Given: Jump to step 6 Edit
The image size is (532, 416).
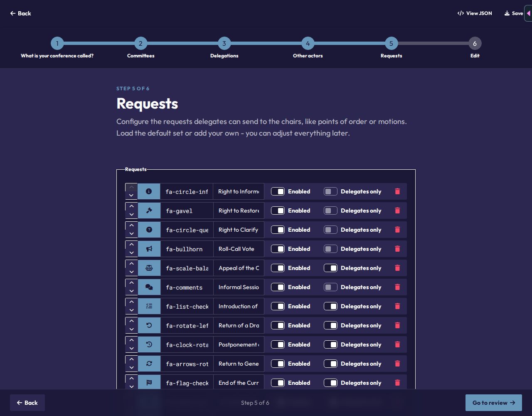Looking at the screenshot, I should coord(475,43).
